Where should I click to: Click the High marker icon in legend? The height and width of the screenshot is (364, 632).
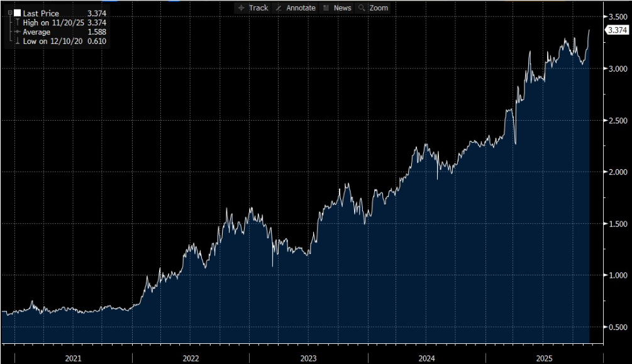tap(16, 23)
